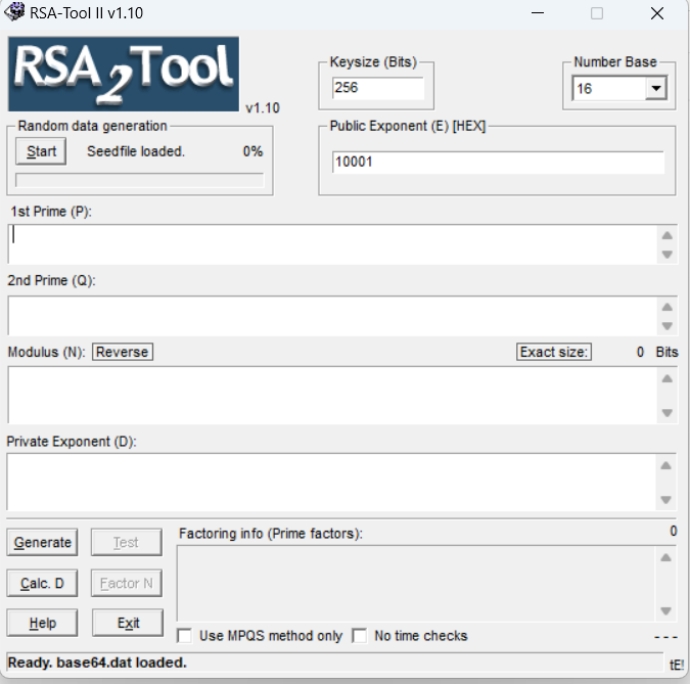
Task: Open Help
Action: click(x=42, y=623)
